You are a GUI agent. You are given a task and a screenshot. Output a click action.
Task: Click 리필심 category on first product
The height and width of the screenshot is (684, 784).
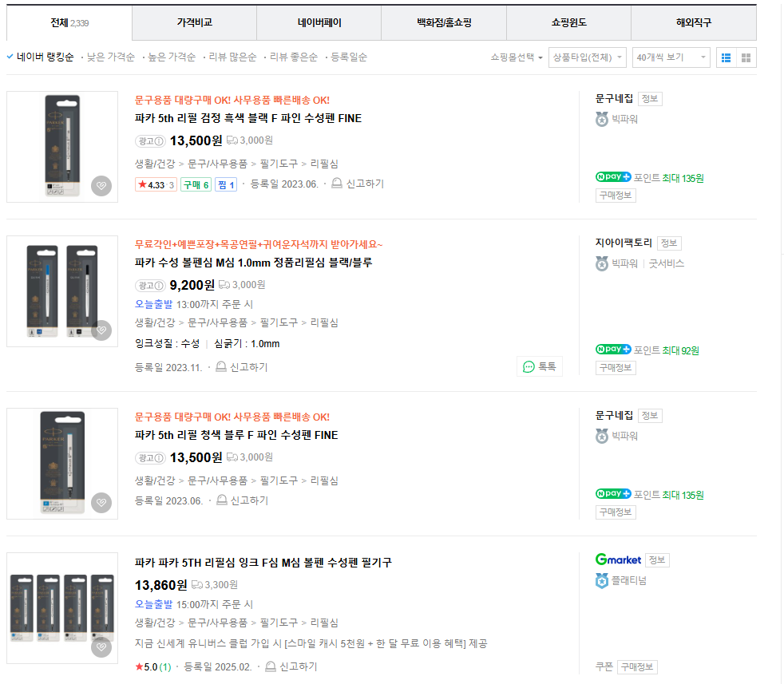324,164
